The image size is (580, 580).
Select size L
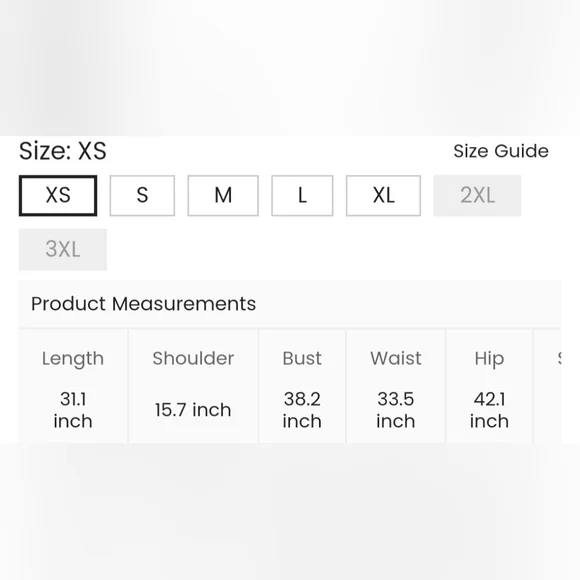(x=302, y=195)
